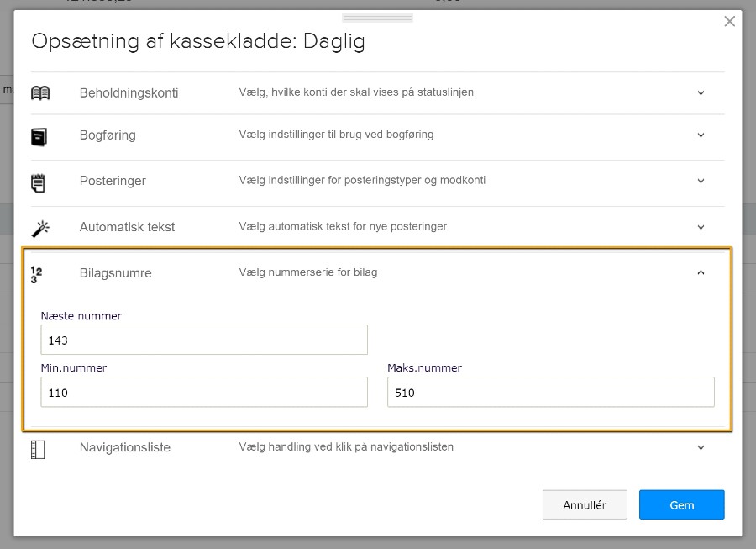
Task: Open the Posteringer section label
Action: tap(113, 181)
